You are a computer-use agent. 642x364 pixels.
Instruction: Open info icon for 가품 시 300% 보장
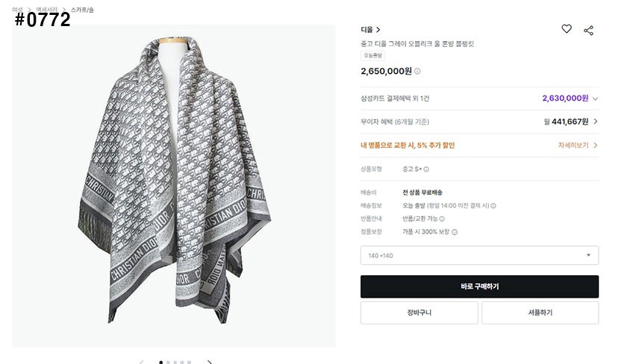pyautogui.click(x=455, y=232)
